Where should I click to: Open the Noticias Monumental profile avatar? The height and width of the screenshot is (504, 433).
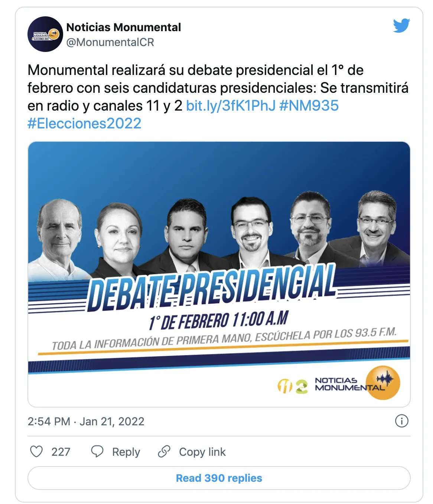click(x=45, y=34)
